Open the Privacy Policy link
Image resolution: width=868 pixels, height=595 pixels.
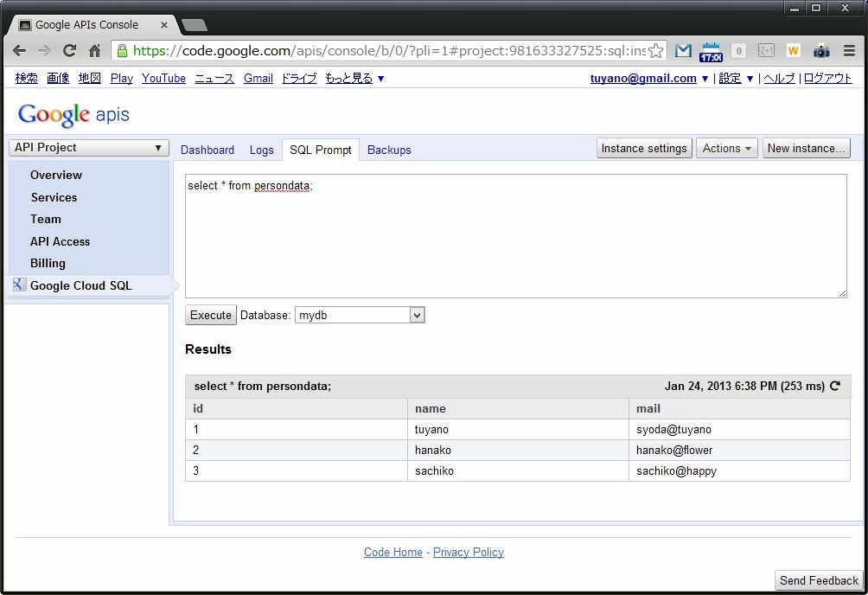468,553
